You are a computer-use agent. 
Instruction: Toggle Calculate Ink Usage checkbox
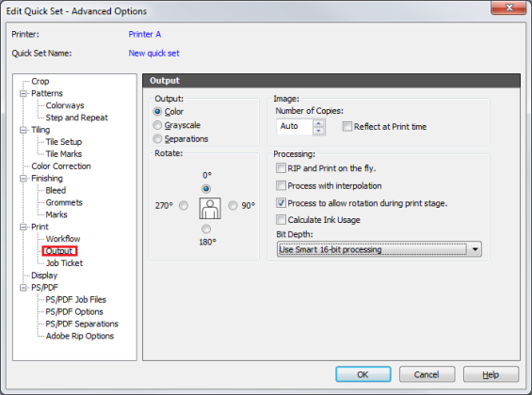pyautogui.click(x=281, y=220)
